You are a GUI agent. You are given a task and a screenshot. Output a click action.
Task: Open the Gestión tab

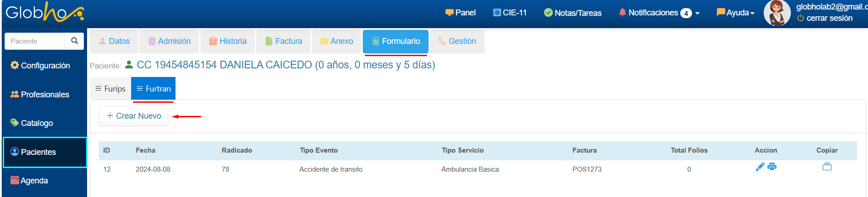(457, 41)
